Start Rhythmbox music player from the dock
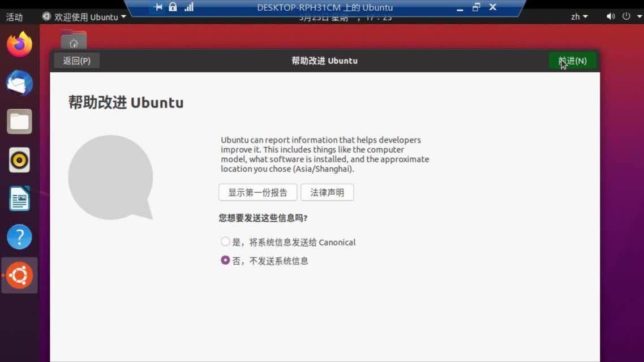Screen dimensions: 644x362 coord(19,160)
